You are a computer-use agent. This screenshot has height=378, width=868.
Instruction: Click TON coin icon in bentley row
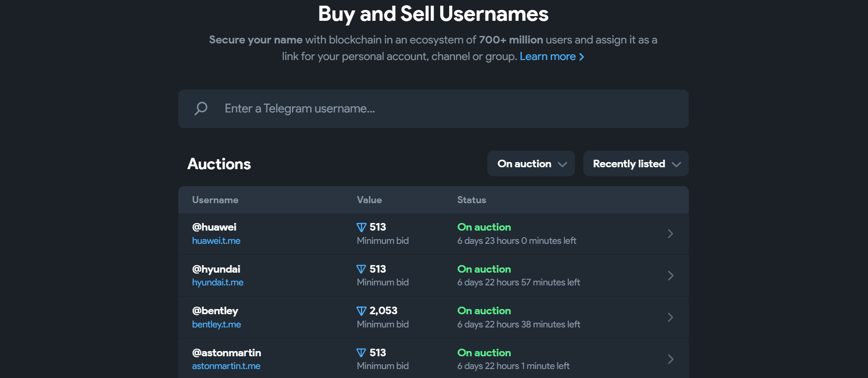[361, 311]
